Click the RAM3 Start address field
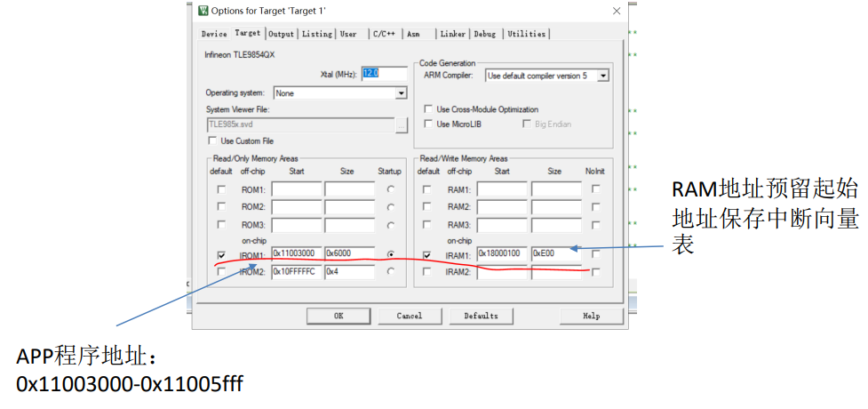Image resolution: width=868 pixels, height=409 pixels. [x=502, y=225]
